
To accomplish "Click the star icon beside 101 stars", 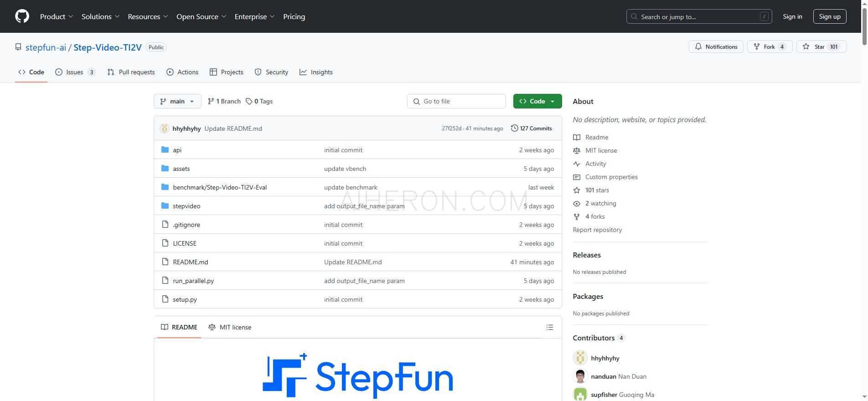I will tap(577, 190).
